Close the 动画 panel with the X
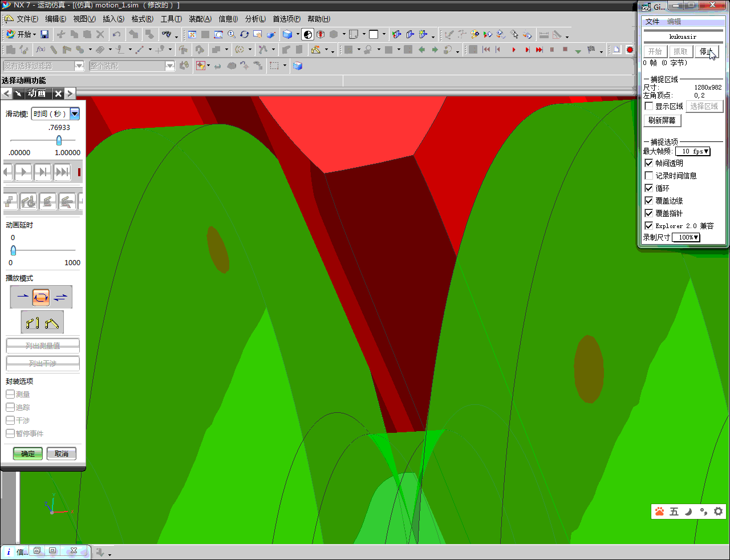The height and width of the screenshot is (560, 730). [x=58, y=94]
